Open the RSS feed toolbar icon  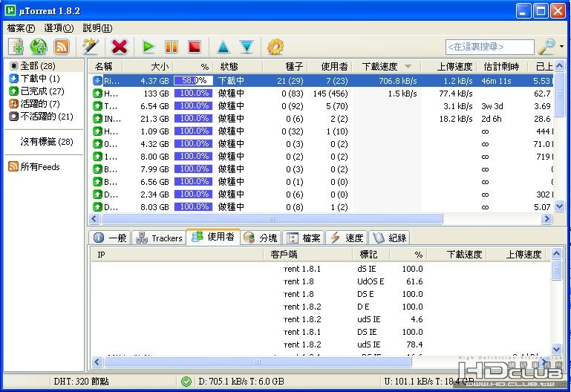click(x=61, y=47)
